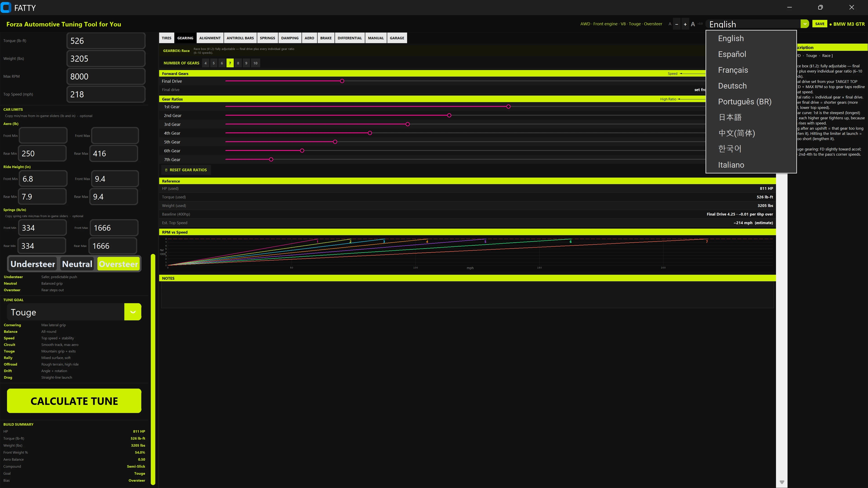This screenshot has height=488, width=868.
Task: Collapse the language dropdown arrow
Action: 805,24
